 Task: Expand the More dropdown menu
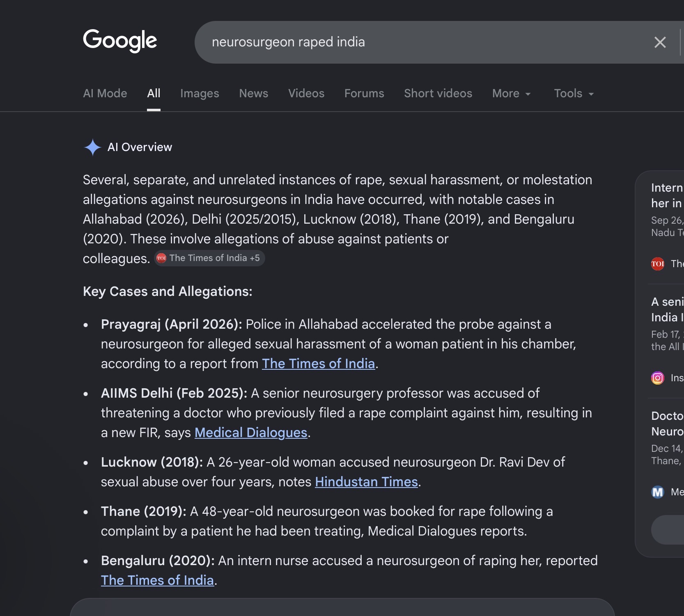click(512, 94)
